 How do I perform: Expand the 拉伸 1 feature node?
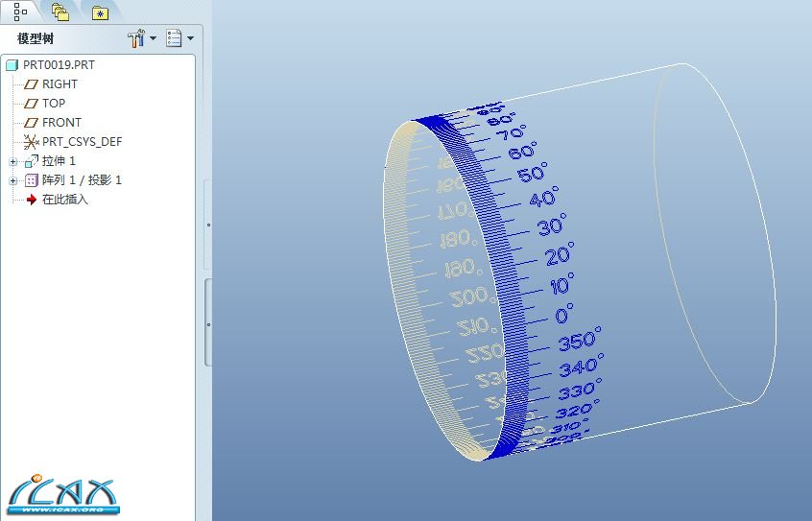[13, 161]
